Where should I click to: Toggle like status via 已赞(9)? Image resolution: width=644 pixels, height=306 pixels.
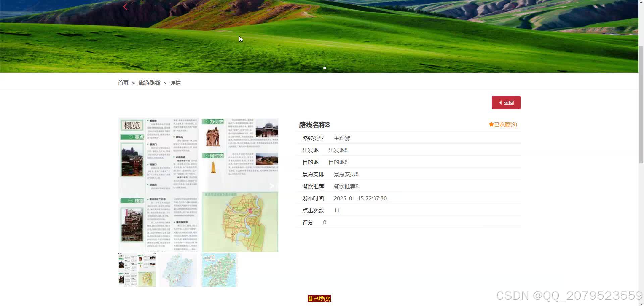click(321, 298)
